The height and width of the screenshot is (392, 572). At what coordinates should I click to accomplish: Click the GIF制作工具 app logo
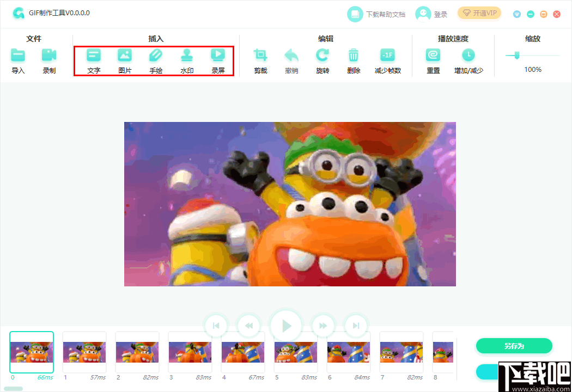[x=18, y=13]
